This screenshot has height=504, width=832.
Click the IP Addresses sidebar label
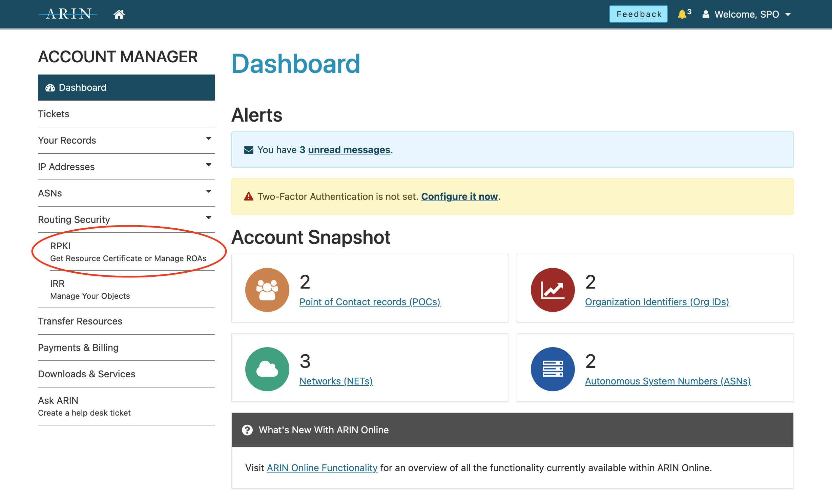(66, 167)
